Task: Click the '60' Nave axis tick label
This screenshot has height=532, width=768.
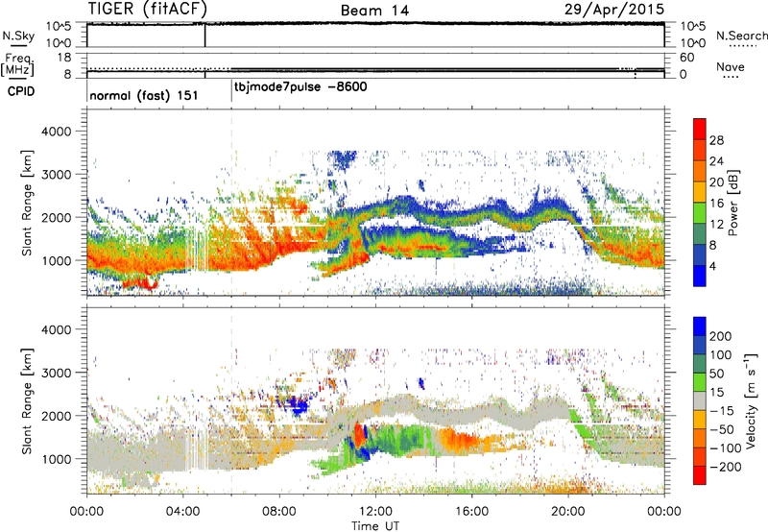Action: 686,58
